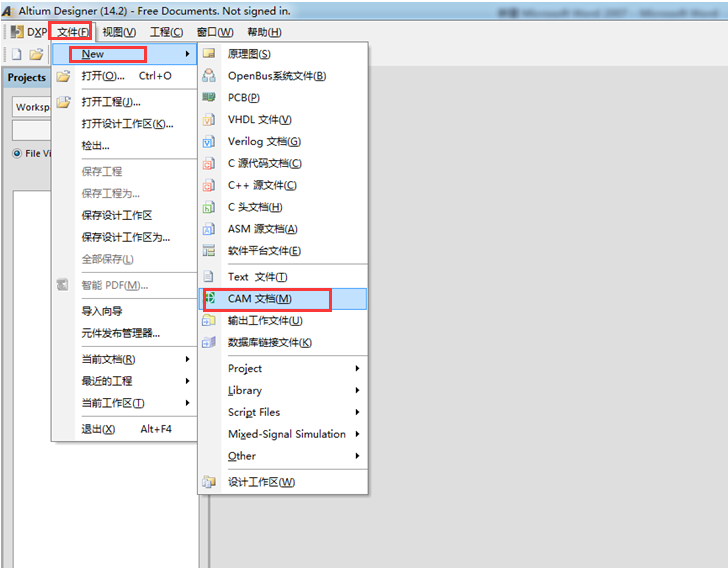The width and height of the screenshot is (728, 568).
Task: Click the 输出工作文件 icon
Action: 209,320
